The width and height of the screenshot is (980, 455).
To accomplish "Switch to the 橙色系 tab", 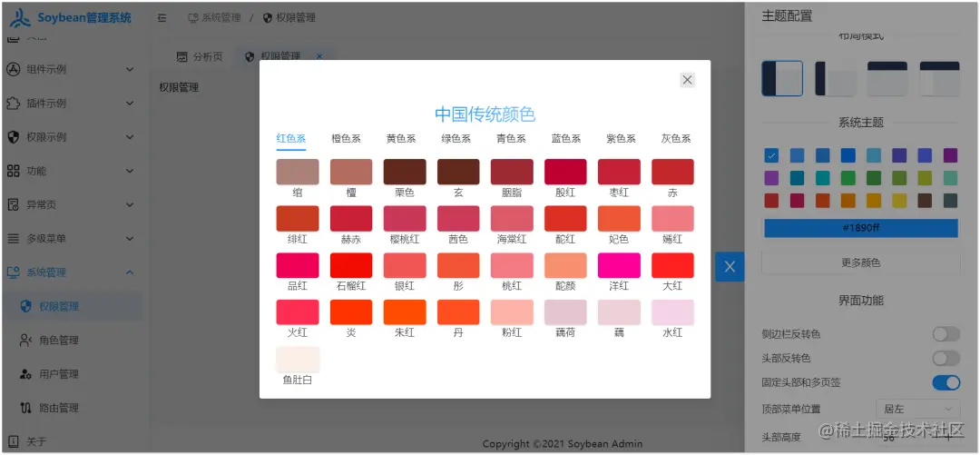I will (x=347, y=139).
